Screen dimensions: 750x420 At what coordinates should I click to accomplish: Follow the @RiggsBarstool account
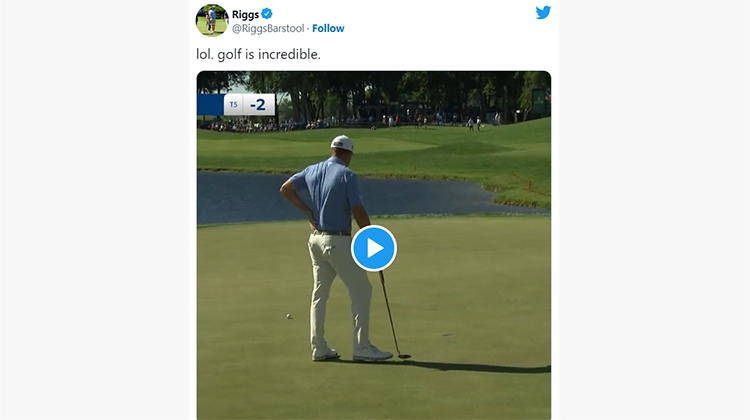[328, 28]
